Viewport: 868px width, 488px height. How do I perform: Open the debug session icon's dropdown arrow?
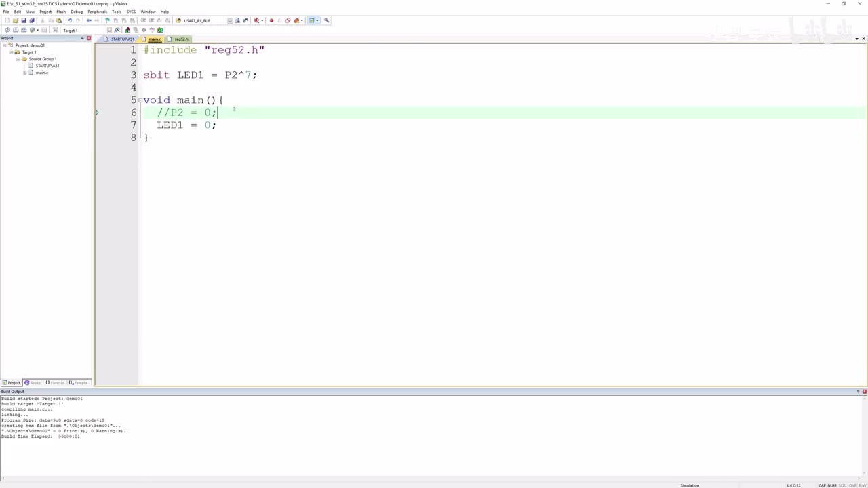tap(262, 20)
